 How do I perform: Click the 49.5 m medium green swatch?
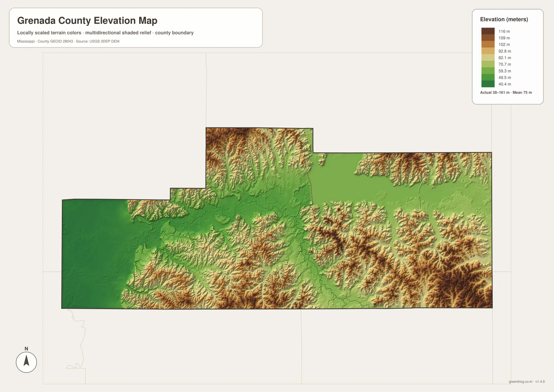click(488, 77)
